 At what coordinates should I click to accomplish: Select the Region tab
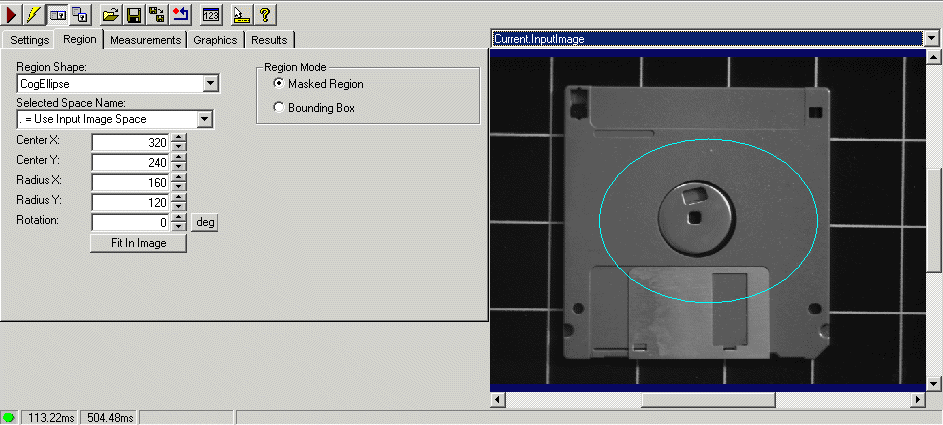(79, 39)
